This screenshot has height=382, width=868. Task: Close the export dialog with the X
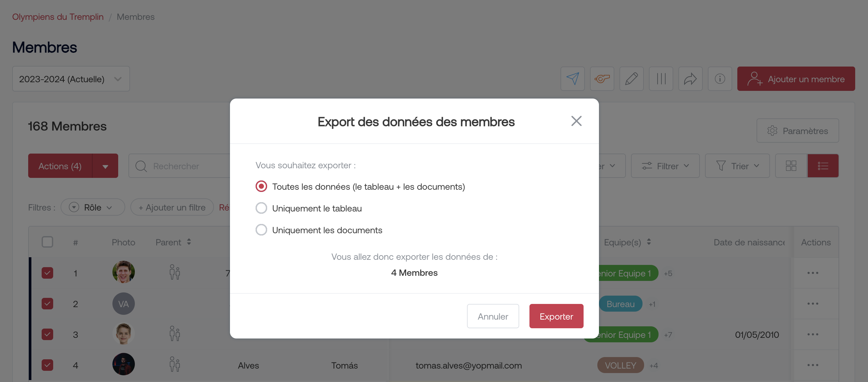pyautogui.click(x=576, y=121)
